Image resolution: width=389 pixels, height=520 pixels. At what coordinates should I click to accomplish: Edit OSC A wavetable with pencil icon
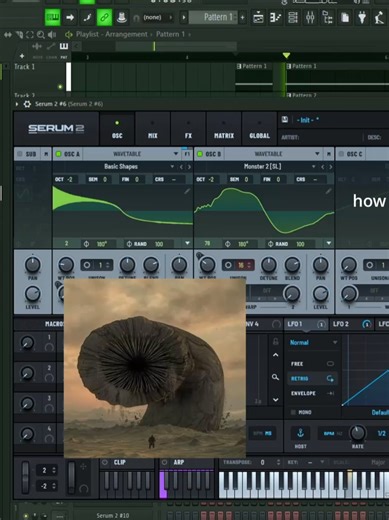[x=187, y=191]
